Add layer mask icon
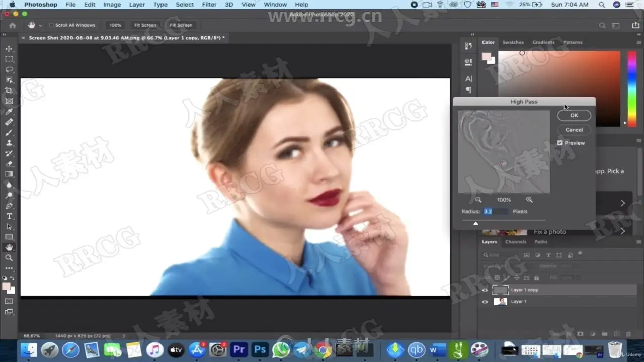644x362 pixels. (581, 334)
